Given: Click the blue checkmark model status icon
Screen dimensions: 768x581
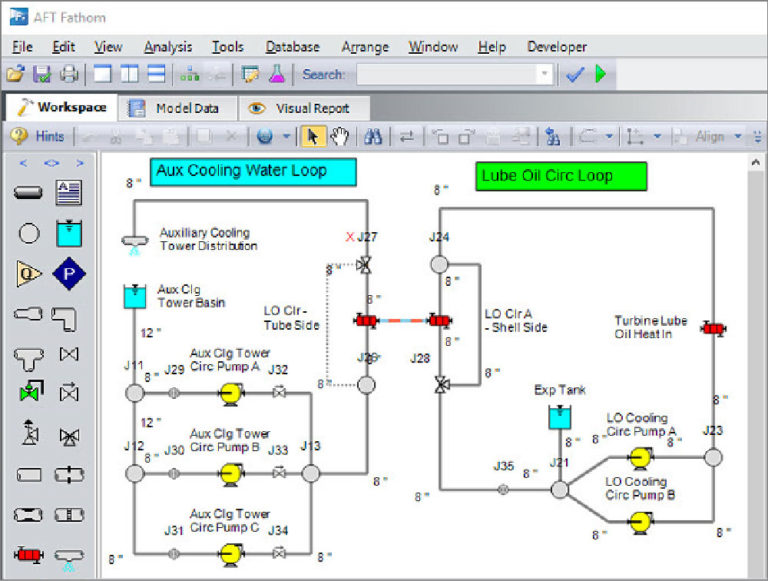Looking at the screenshot, I should (x=575, y=74).
